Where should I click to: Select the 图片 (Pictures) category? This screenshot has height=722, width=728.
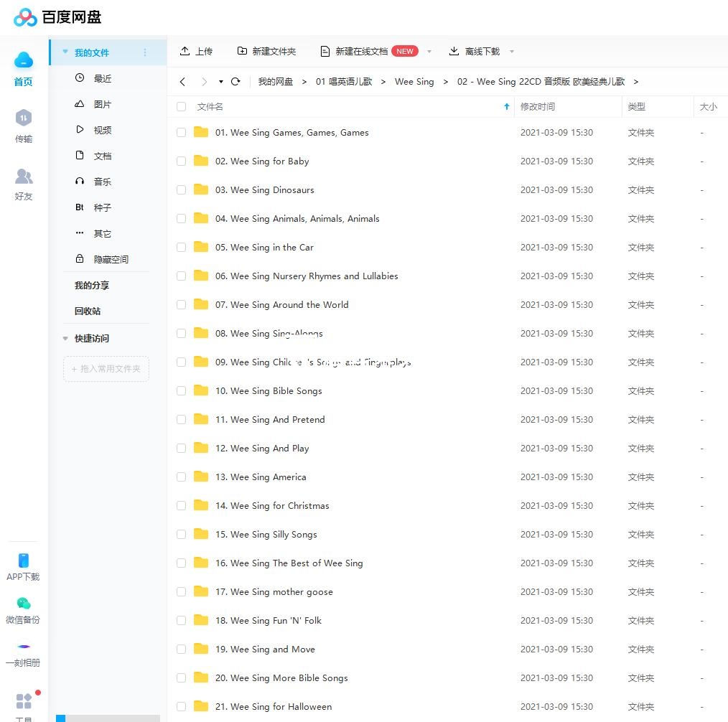[101, 104]
